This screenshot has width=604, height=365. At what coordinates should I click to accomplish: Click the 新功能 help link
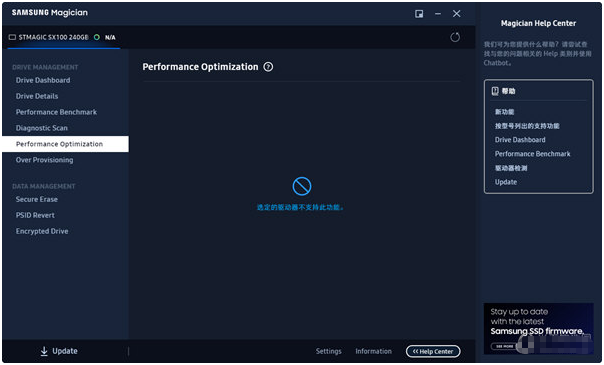pyautogui.click(x=504, y=112)
